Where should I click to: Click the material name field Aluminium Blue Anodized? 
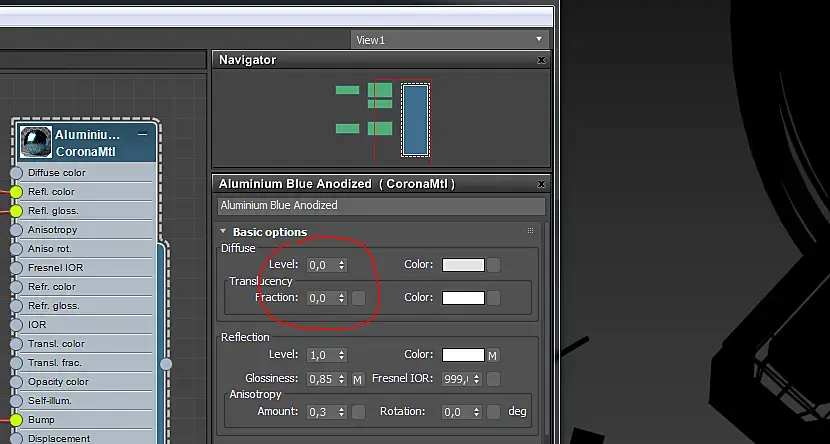click(x=381, y=206)
